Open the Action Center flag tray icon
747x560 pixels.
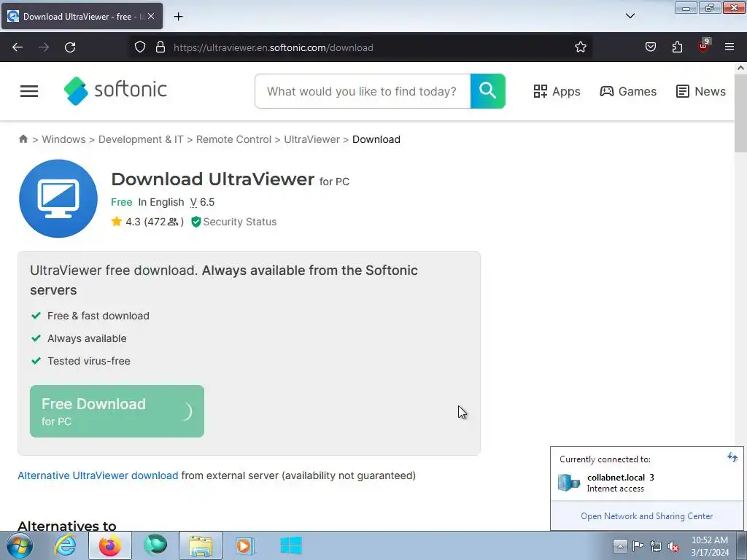(638, 545)
